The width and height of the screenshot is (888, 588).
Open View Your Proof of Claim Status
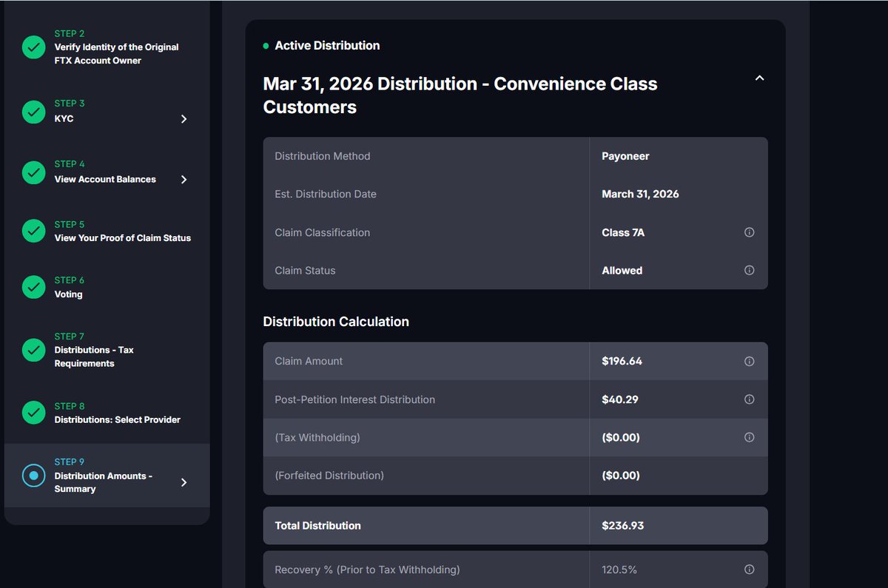pyautogui.click(x=123, y=238)
